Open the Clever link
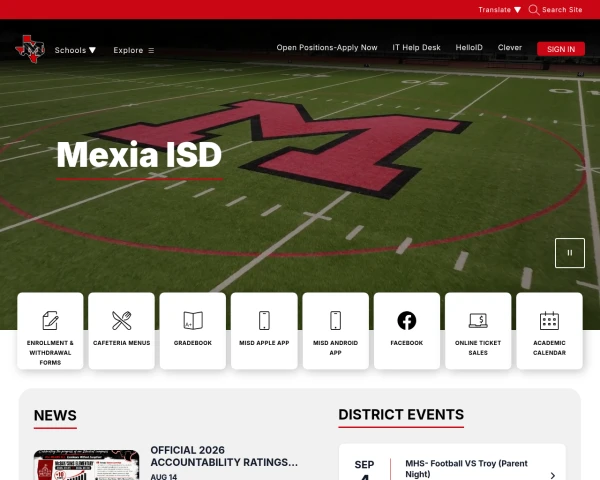 [510, 47]
